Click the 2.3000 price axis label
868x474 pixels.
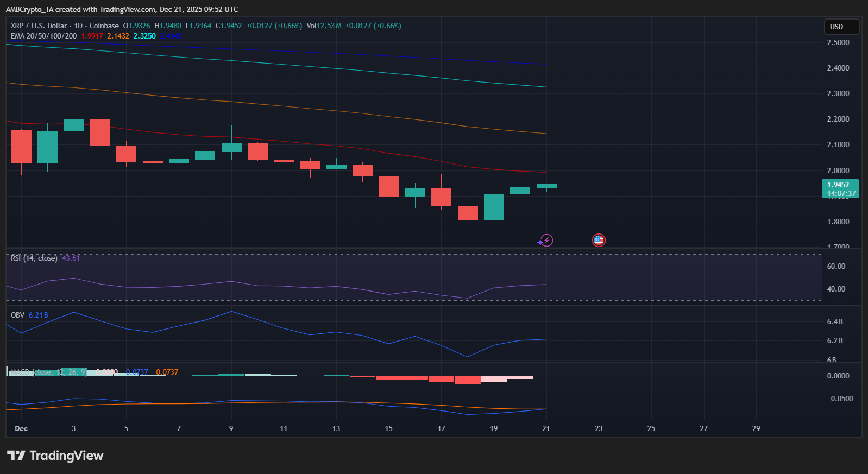(838, 93)
